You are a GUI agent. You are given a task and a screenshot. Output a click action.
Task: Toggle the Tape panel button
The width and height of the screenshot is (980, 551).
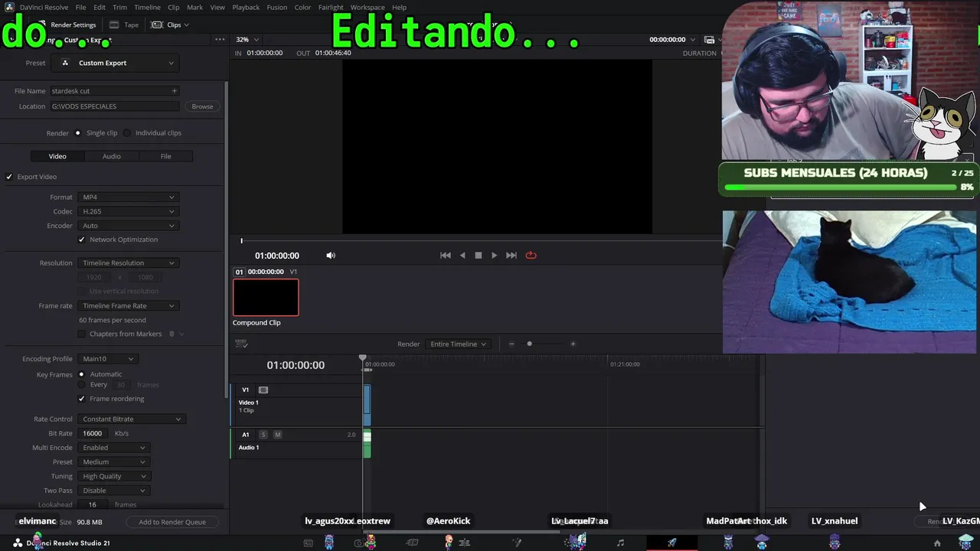point(124,24)
